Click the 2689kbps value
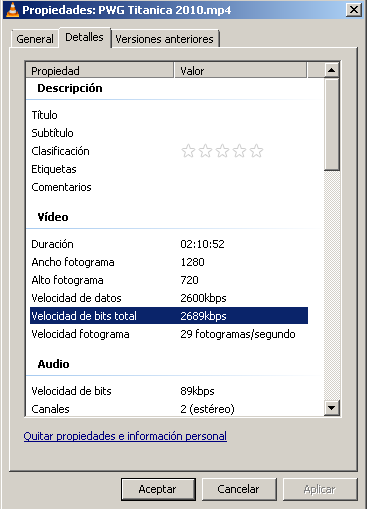This screenshot has width=367, height=509. [203, 316]
